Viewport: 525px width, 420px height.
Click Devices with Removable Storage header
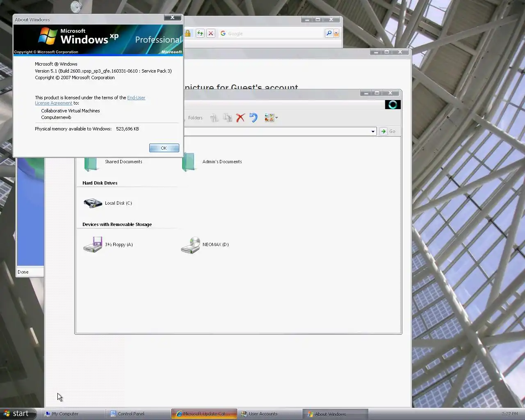(117, 224)
